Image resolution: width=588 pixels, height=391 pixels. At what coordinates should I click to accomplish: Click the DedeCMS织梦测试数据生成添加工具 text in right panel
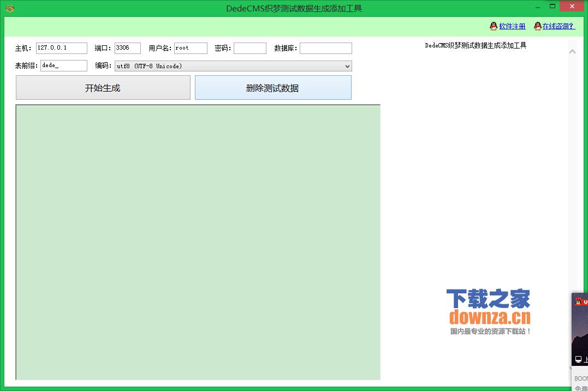point(476,45)
